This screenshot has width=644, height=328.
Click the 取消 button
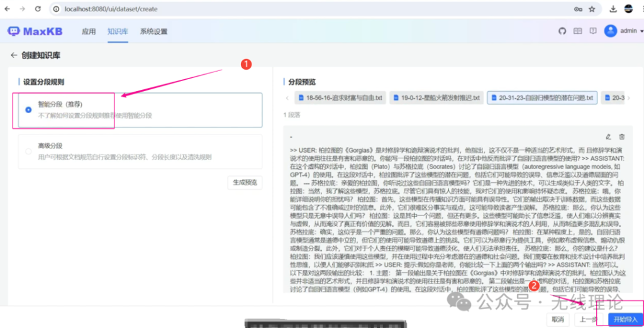point(558,319)
